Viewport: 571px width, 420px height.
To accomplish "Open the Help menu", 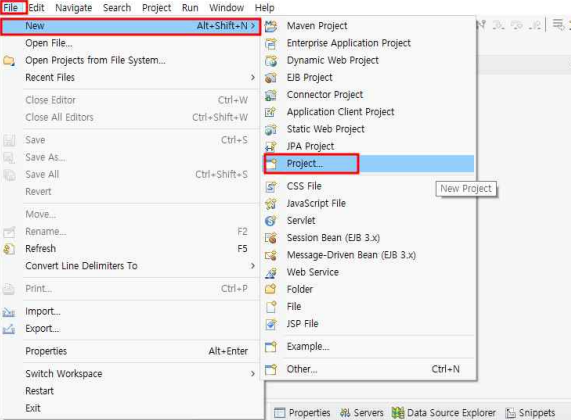I will coord(264,7).
